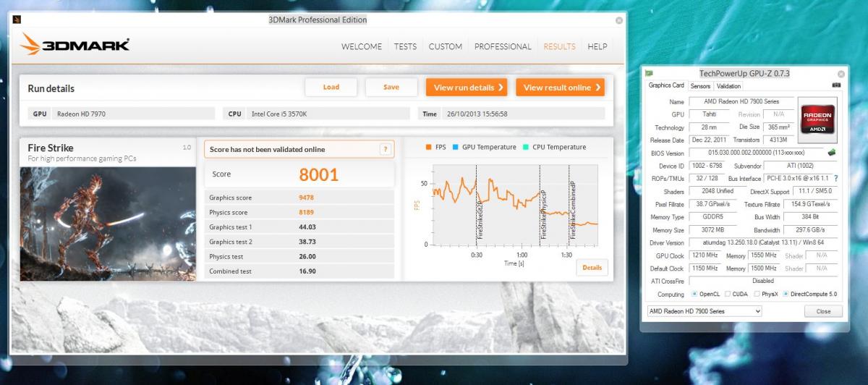Click the FireStrikeCombinedP marker on chart
Image resolution: width=868 pixels, height=385 pixels.
click(x=571, y=210)
